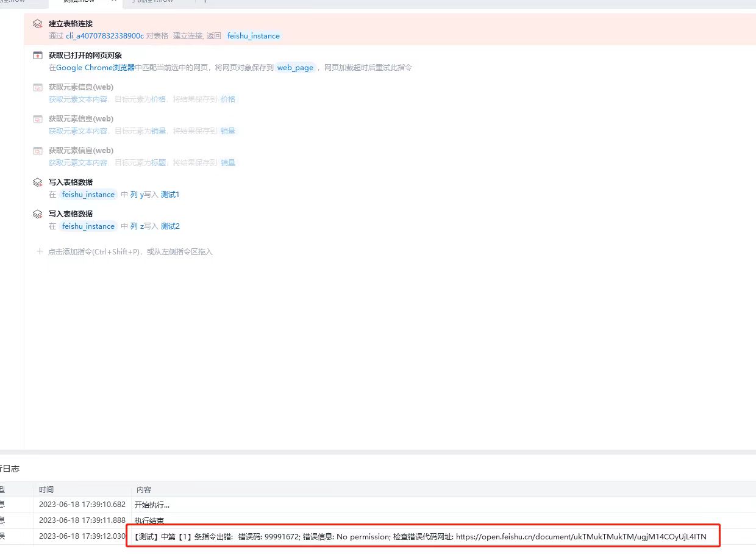The height and width of the screenshot is (554, 756).
Task: Click the 获取已打开的网页对象 step icon
Action: pos(38,56)
